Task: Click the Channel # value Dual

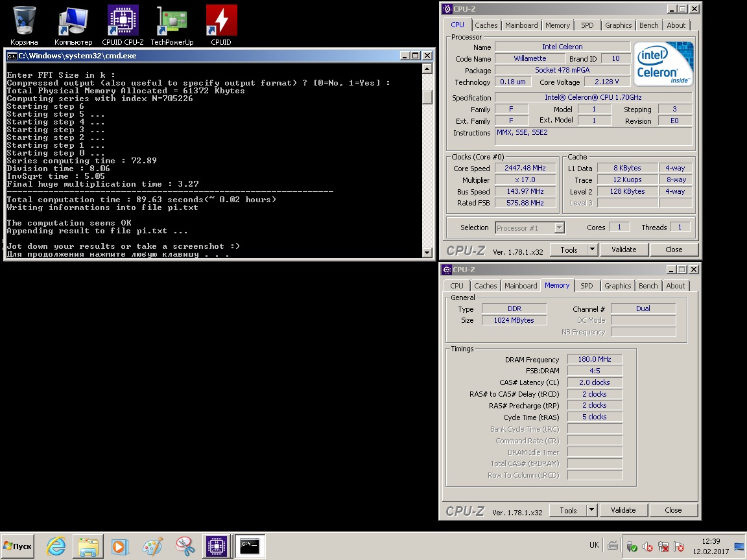Action: pos(643,309)
